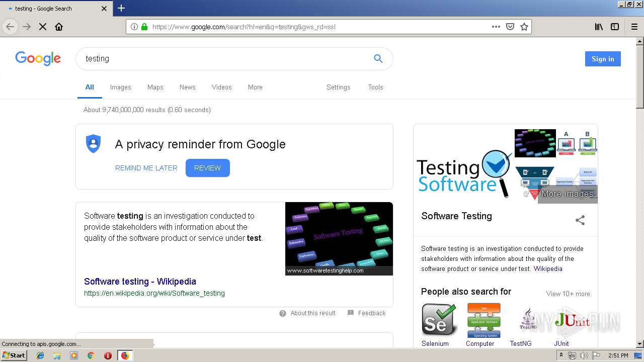Show hidden system tray icons
Screen dimensions: 644x362
561,355
